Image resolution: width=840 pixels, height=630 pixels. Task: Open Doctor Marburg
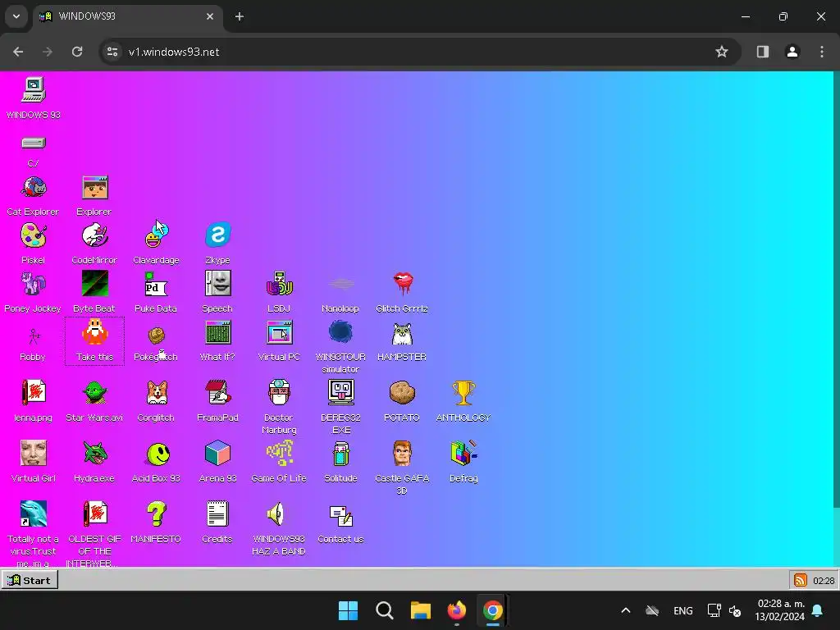[x=279, y=393]
